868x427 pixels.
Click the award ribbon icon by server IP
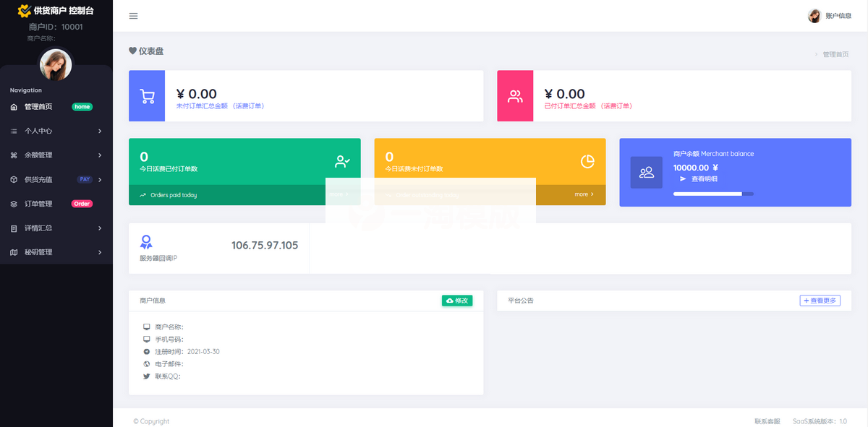(147, 242)
